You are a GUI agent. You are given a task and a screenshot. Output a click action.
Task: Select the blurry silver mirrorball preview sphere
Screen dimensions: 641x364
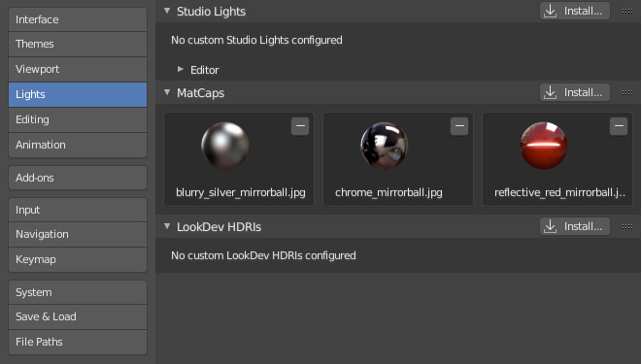(x=225, y=146)
